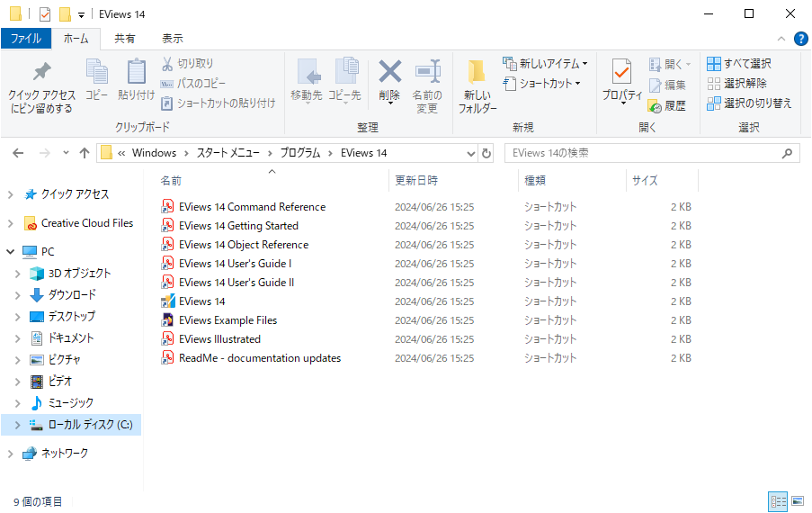Click the Up one level arrow
This screenshot has height=513, width=812.
(x=84, y=153)
